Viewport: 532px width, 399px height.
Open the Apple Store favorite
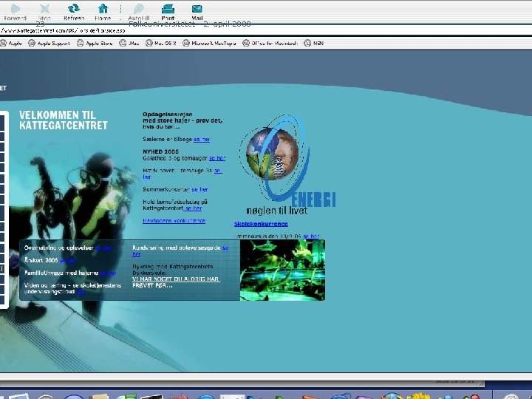(x=95, y=43)
